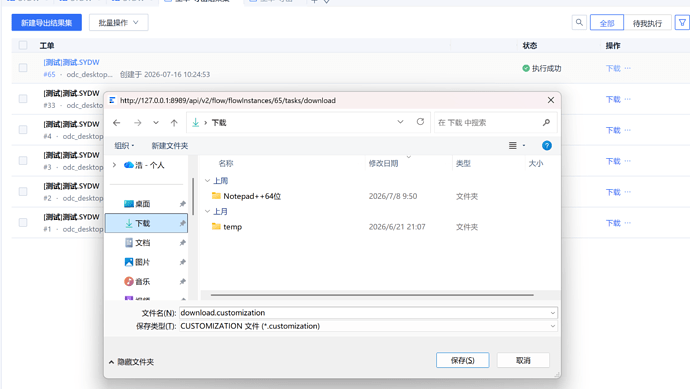Go up one folder level arrow
Viewport: 690px width, 389px height.
pyautogui.click(x=174, y=123)
